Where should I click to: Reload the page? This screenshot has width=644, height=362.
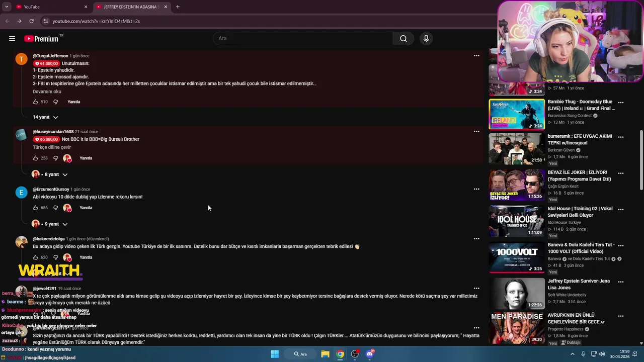click(31, 21)
